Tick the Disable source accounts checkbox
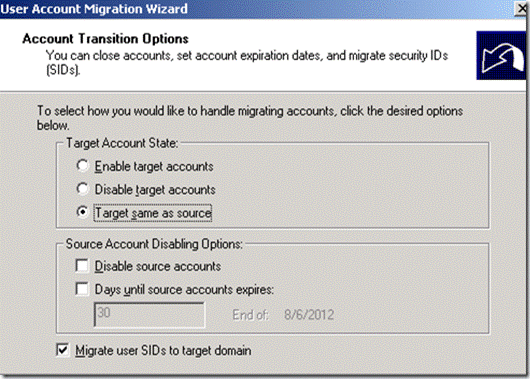 click(x=82, y=266)
